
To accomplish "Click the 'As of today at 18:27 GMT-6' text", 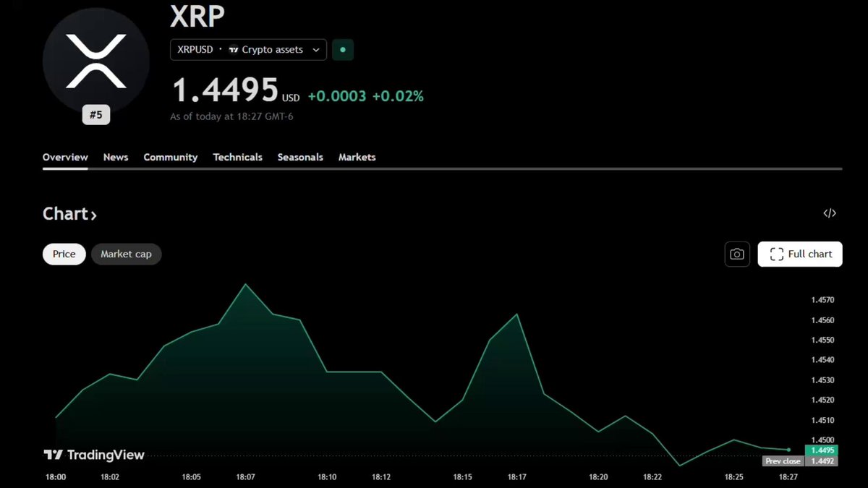I will [231, 116].
